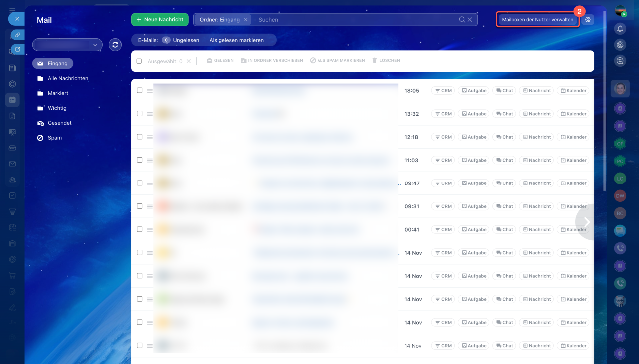Grab the handle icon of the 18:05 email
Screen dimensions: 639x364
coord(150,91)
